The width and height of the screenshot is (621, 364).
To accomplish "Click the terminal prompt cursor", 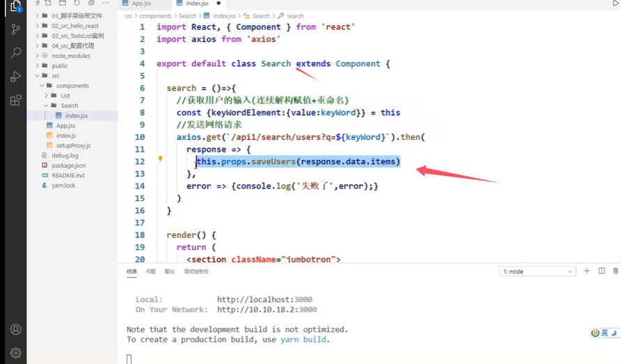I will [x=129, y=359].
